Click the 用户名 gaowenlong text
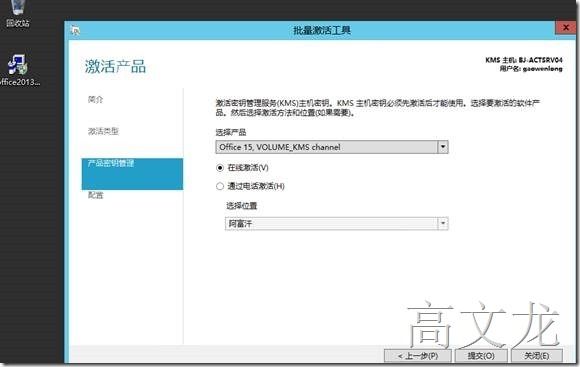The image size is (580, 367). point(531,69)
